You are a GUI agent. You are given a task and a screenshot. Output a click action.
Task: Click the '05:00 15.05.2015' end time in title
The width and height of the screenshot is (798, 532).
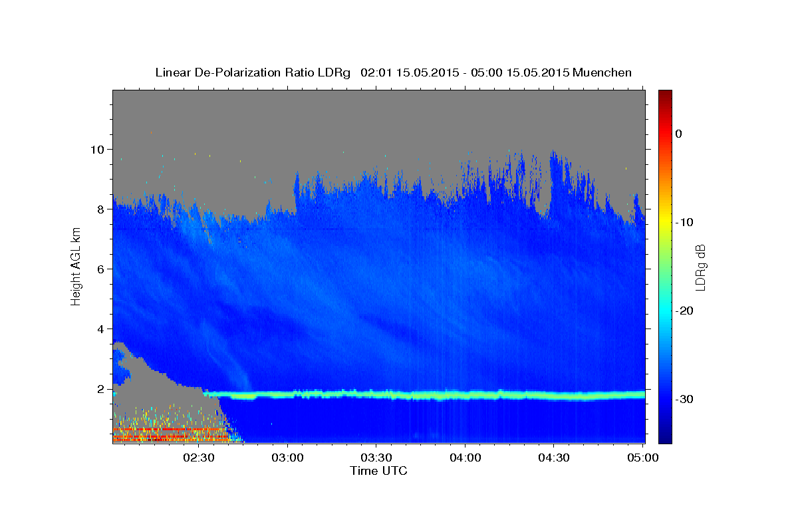coord(520,72)
